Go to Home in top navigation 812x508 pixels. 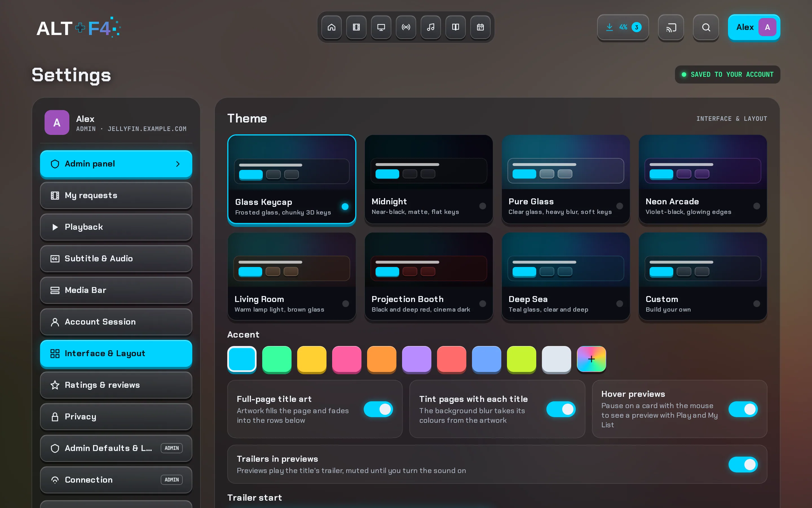[331, 27]
